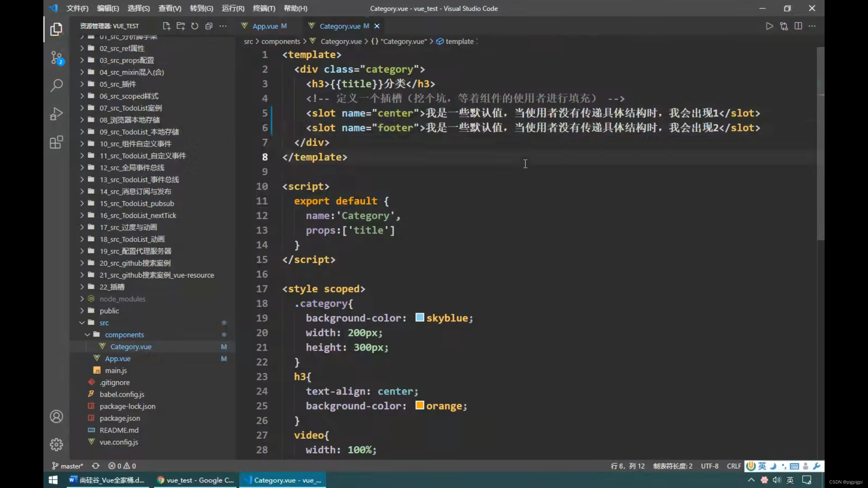Click the New Folder icon in explorer header

181,26
